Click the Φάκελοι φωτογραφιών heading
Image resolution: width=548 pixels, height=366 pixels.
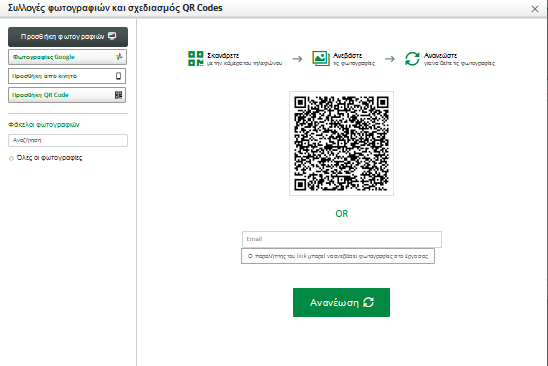44,124
